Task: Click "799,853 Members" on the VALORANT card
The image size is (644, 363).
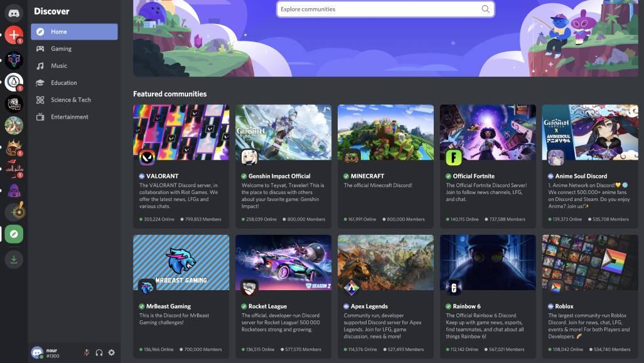Action: click(x=203, y=219)
